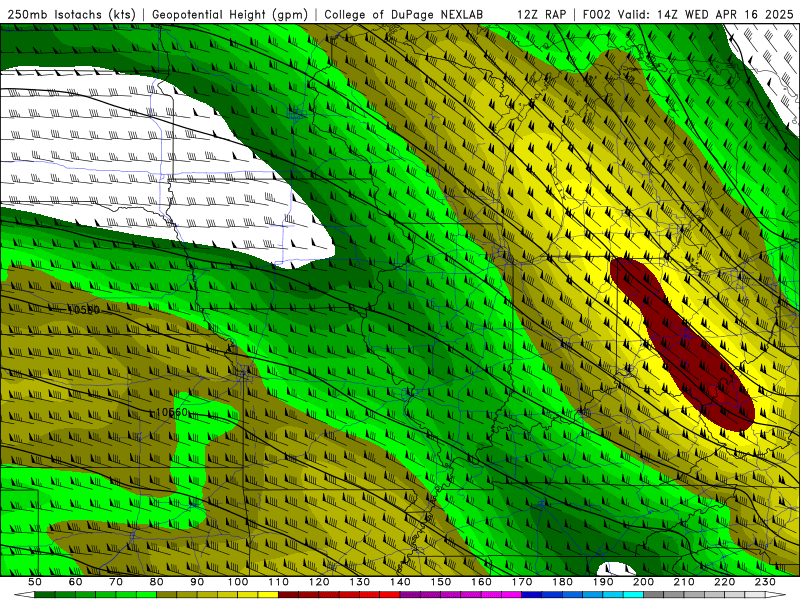Screen dimensions: 800x600
Task: Click the '250mb Isotachs (kts)' title text
Action: [x=71, y=14]
